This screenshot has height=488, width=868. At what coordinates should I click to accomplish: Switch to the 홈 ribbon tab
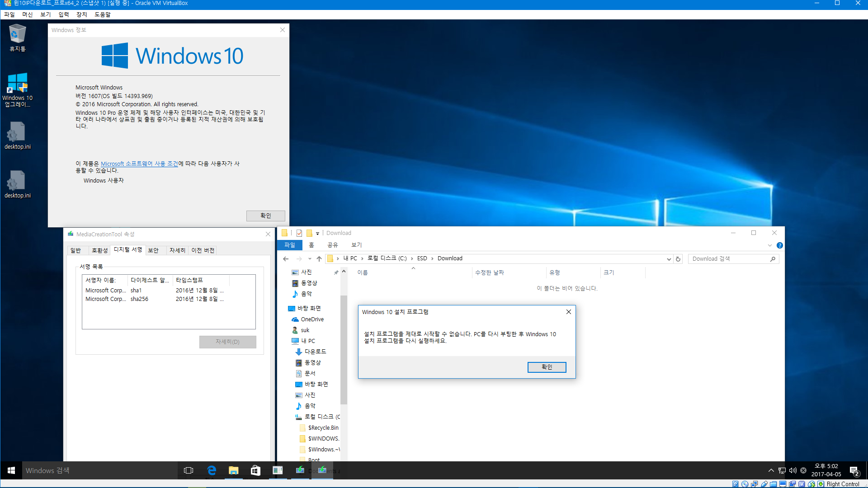point(311,245)
